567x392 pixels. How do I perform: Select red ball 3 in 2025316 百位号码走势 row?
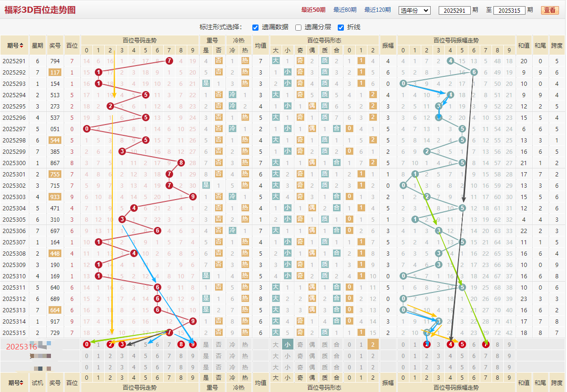[122, 344]
